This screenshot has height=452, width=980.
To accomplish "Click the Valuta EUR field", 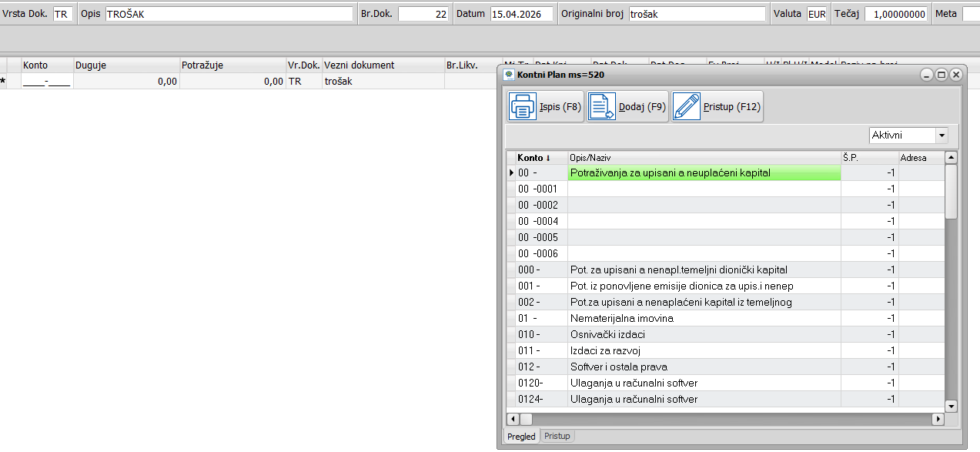I will click(816, 14).
